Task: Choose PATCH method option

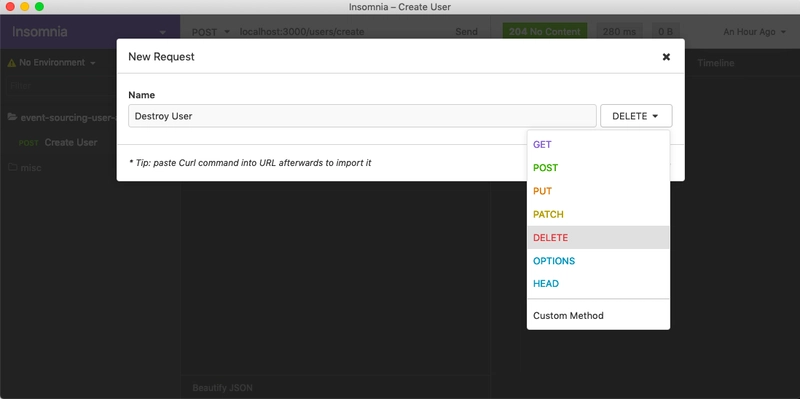Action: click(x=598, y=214)
